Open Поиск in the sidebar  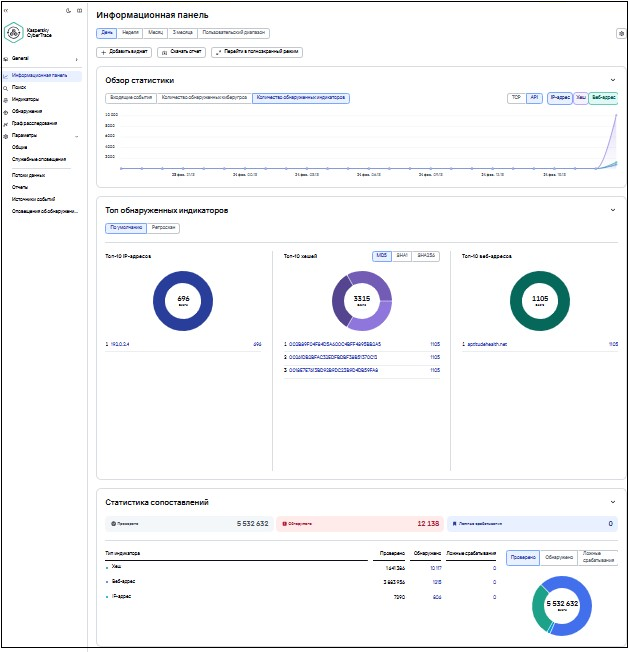[19, 88]
